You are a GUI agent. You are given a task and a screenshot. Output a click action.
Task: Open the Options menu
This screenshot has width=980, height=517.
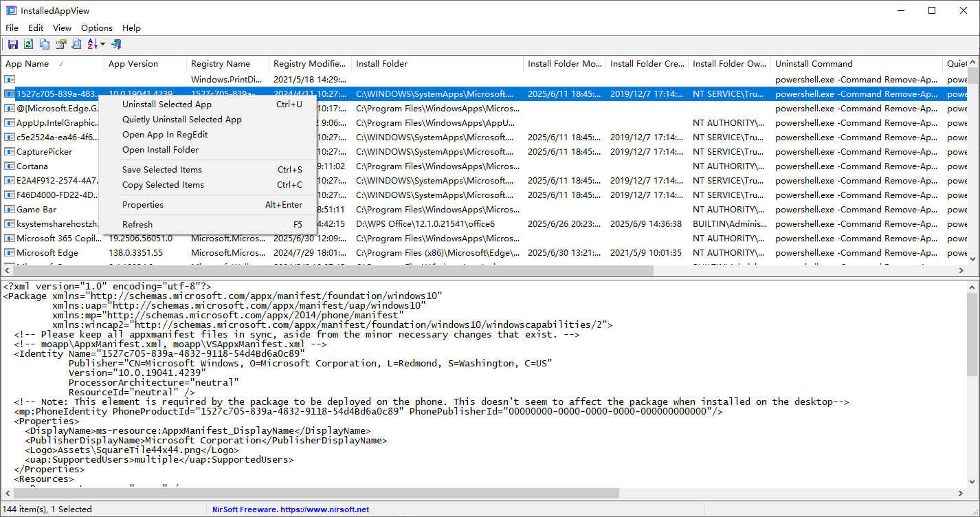pyautogui.click(x=97, y=27)
